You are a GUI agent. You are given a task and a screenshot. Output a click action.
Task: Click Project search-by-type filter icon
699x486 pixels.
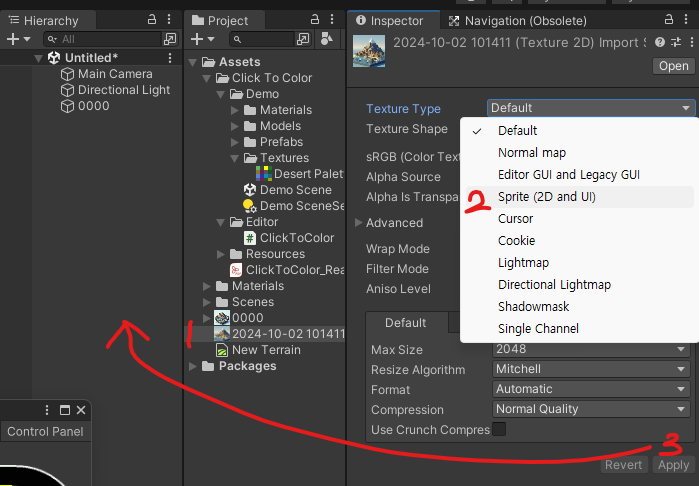pyautogui.click(x=327, y=39)
